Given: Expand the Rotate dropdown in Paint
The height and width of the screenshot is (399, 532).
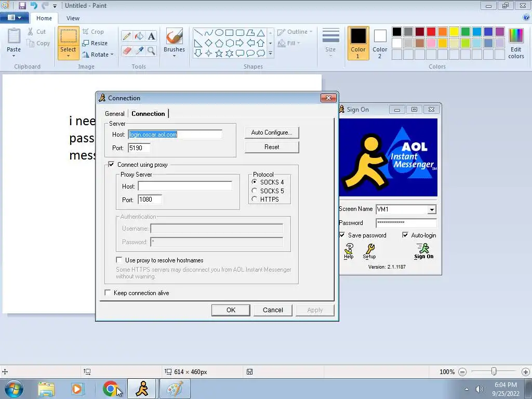Looking at the screenshot, I should tap(112, 55).
